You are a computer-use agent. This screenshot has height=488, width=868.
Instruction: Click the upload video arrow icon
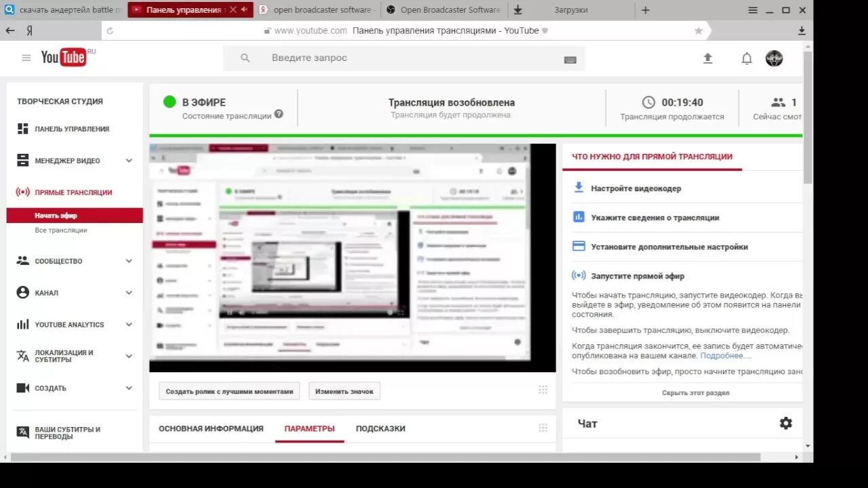coord(708,58)
